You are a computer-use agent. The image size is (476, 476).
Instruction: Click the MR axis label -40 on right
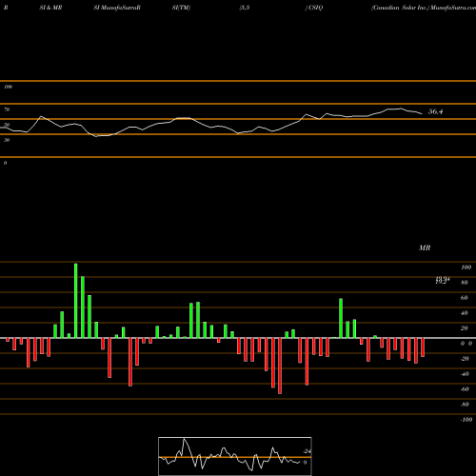click(x=465, y=374)
